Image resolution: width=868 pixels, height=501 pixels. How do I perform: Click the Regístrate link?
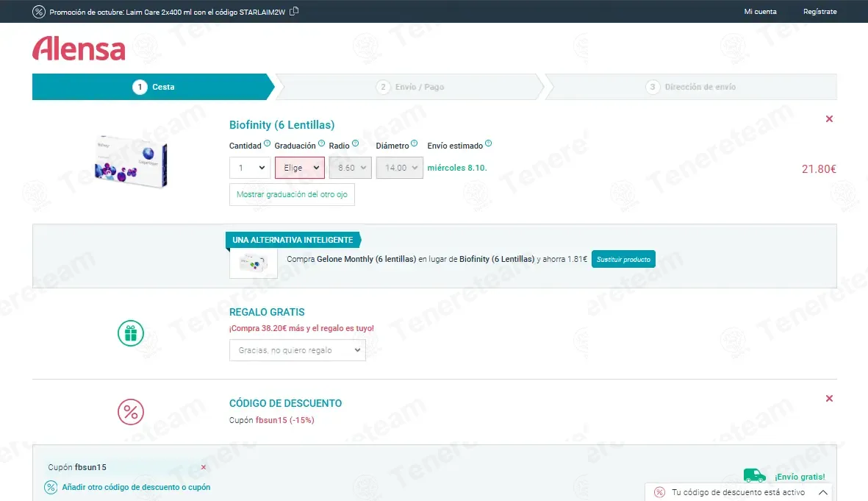pos(819,12)
